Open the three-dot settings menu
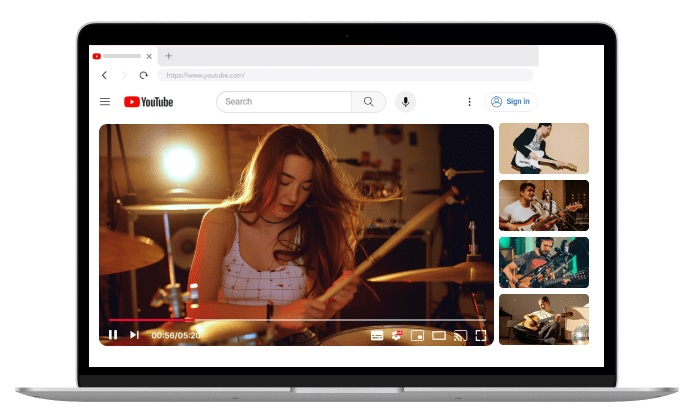The width and height of the screenshot is (694, 413). pyautogui.click(x=469, y=101)
